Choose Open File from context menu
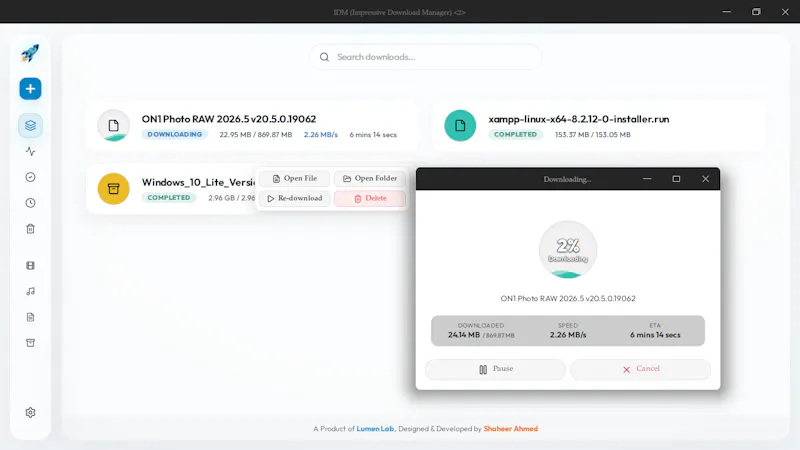800x450 pixels. (x=294, y=179)
